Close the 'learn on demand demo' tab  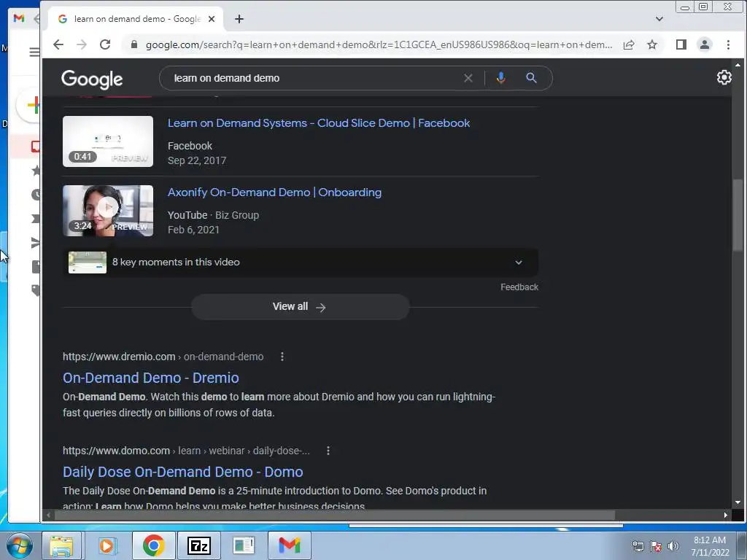[212, 19]
